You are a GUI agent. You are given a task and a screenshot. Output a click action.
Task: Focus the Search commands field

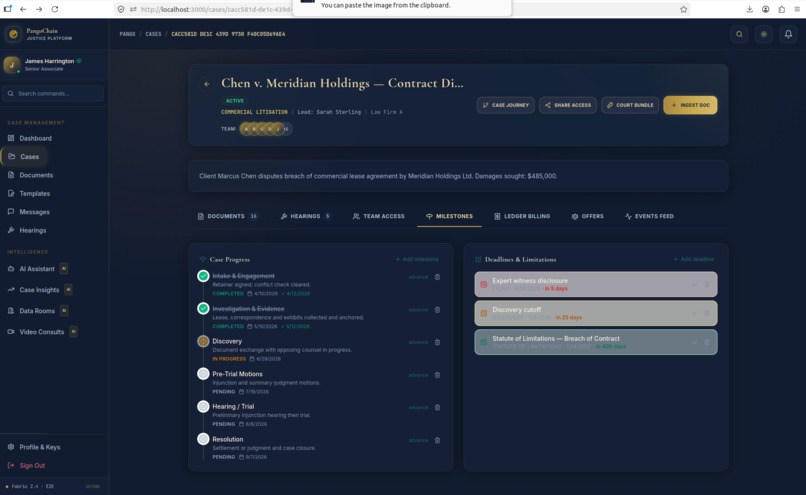tap(53, 94)
